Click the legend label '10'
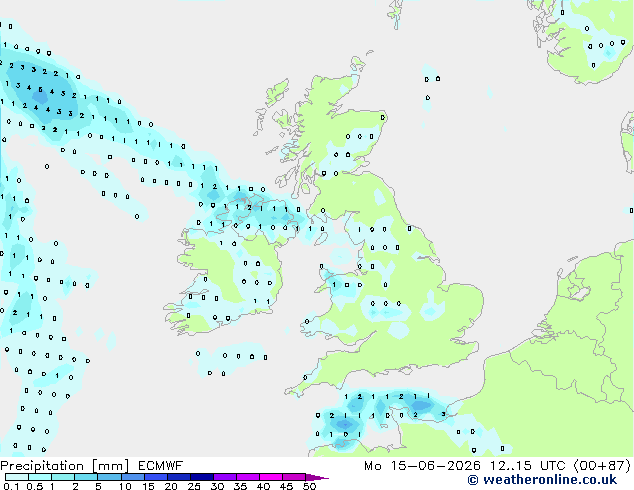Screen dimensions: 634x490 [x=125, y=486]
